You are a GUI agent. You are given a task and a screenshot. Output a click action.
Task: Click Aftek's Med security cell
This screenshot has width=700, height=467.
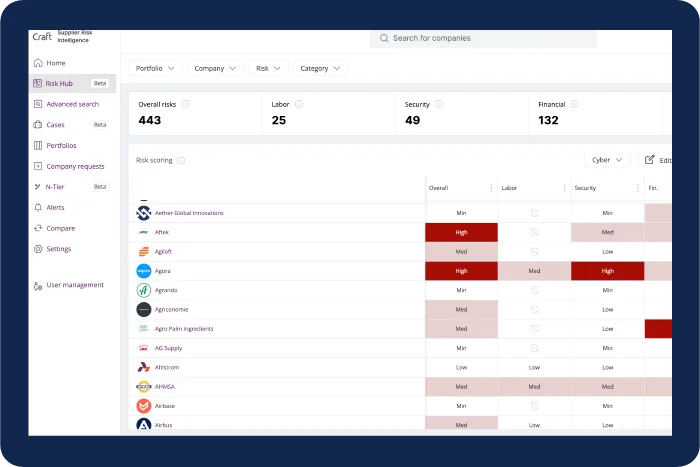point(608,233)
